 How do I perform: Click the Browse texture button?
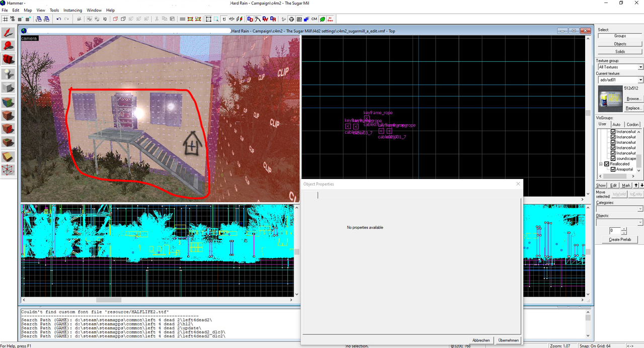(633, 99)
